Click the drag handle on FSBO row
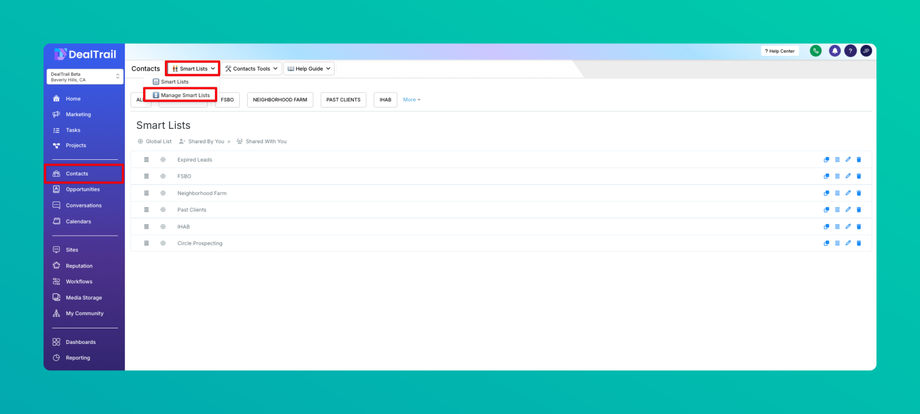The height and width of the screenshot is (414, 920). pos(147,176)
